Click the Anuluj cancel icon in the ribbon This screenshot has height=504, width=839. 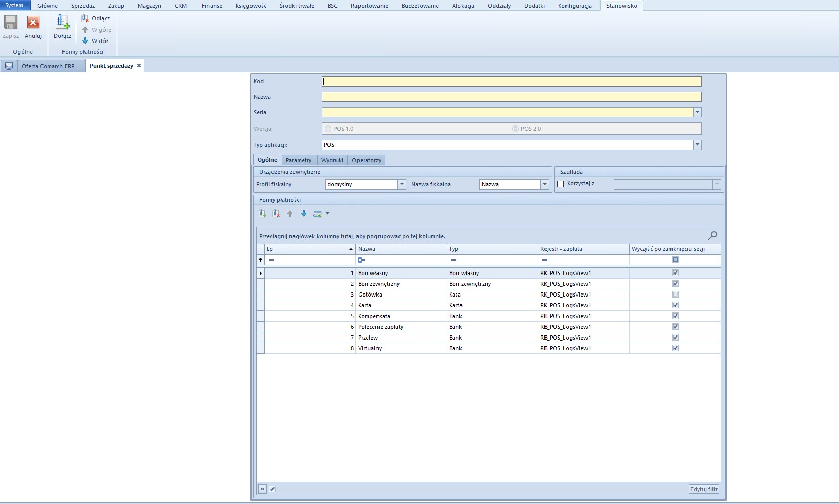(x=33, y=23)
